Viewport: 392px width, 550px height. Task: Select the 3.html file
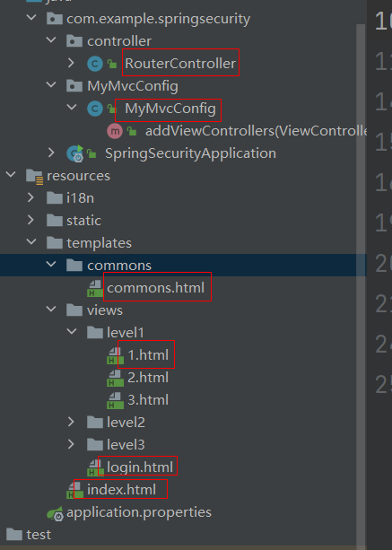click(148, 400)
